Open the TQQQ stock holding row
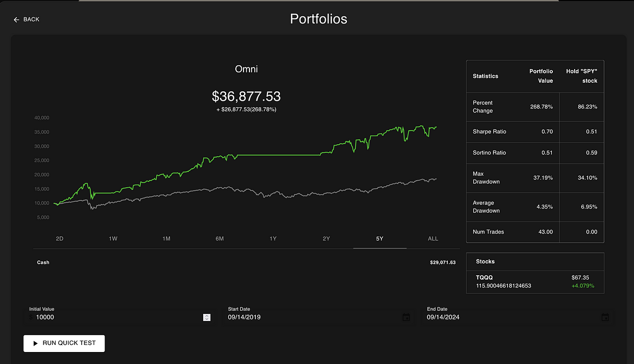Image resolution: width=634 pixels, height=364 pixels. coord(535,281)
